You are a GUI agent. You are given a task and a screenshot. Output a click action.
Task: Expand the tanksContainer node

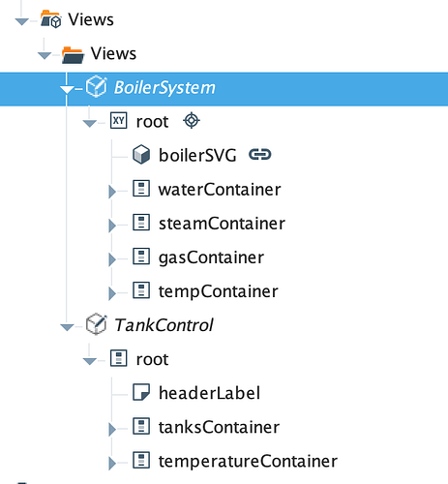(112, 430)
